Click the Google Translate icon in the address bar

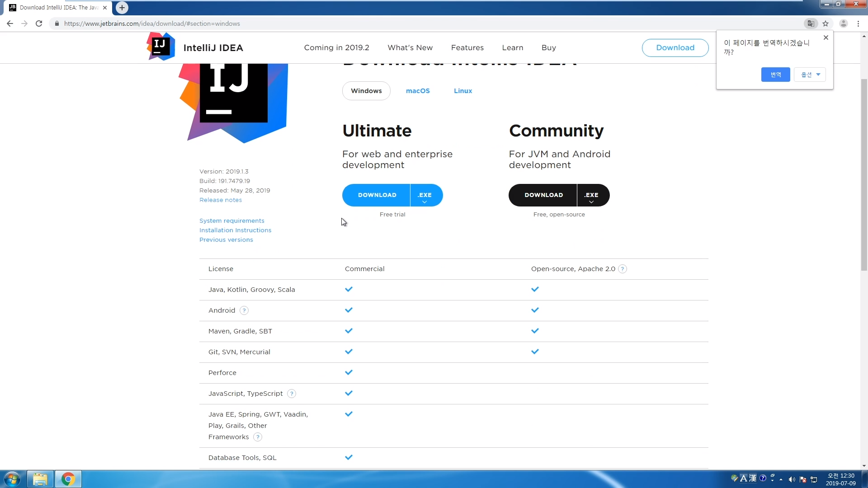tap(811, 23)
